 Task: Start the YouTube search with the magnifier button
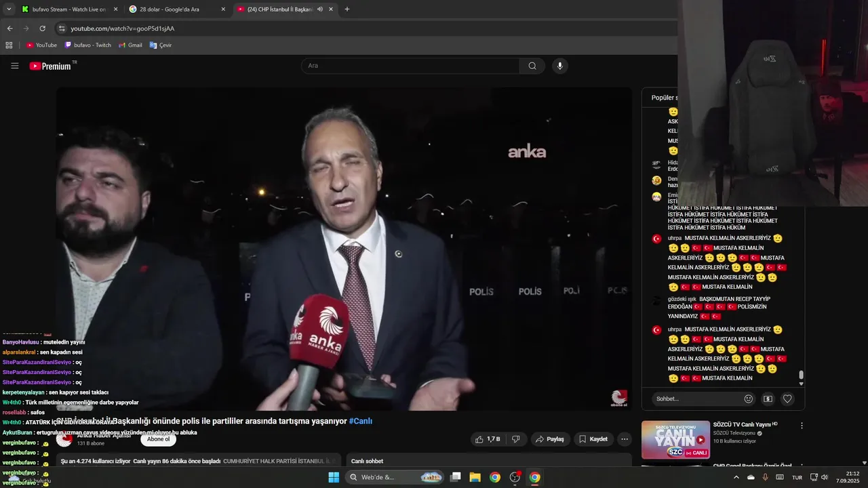tap(532, 66)
